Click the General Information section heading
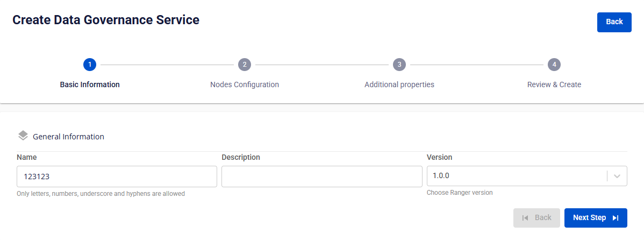Image resolution: width=644 pixels, height=240 pixels. [68, 137]
